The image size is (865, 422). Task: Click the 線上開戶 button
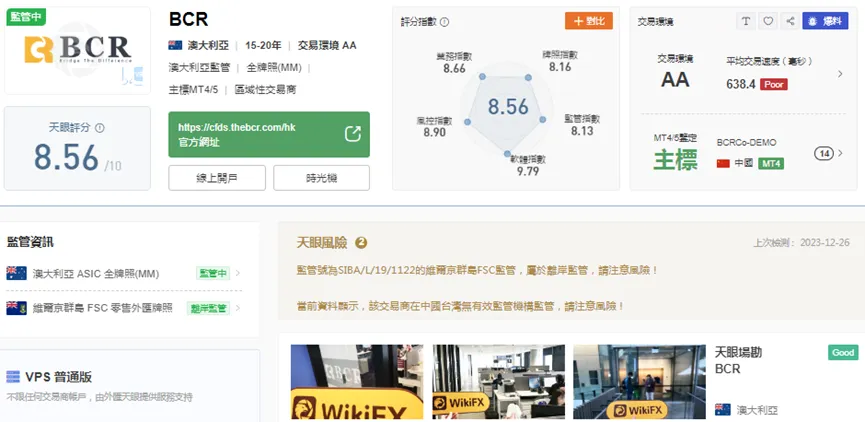point(217,178)
